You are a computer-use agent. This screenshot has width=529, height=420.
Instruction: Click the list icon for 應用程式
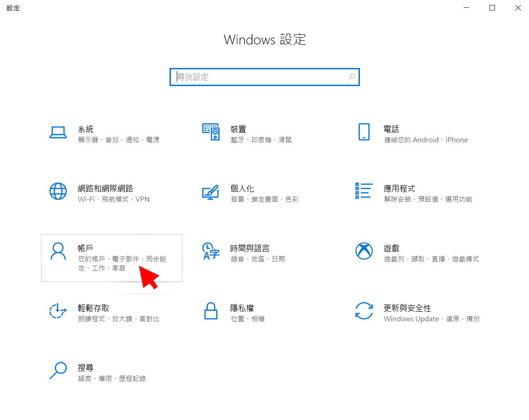(x=364, y=191)
